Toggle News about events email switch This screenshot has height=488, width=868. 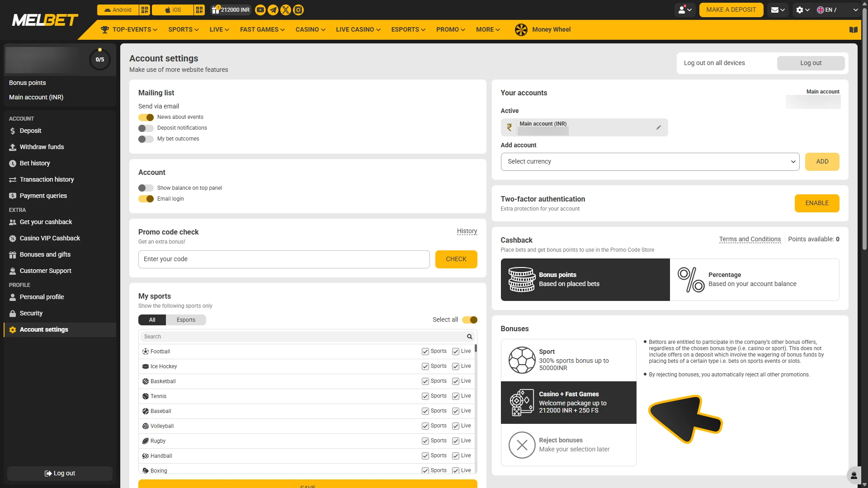[x=146, y=117]
